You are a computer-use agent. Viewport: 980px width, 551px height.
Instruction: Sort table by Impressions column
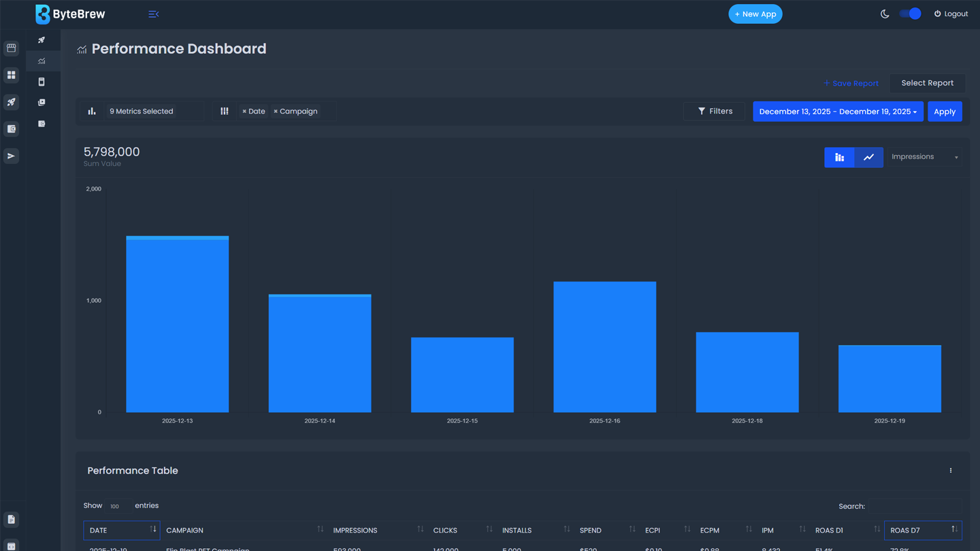point(377,531)
